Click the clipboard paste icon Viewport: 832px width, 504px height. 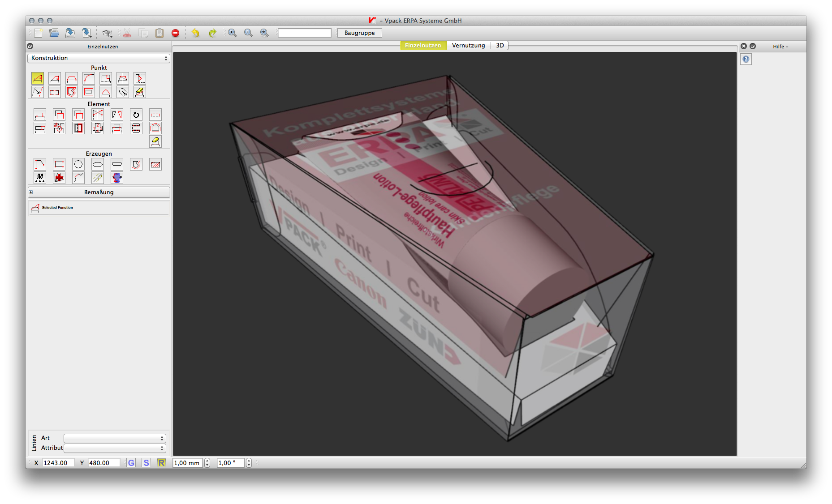point(160,33)
